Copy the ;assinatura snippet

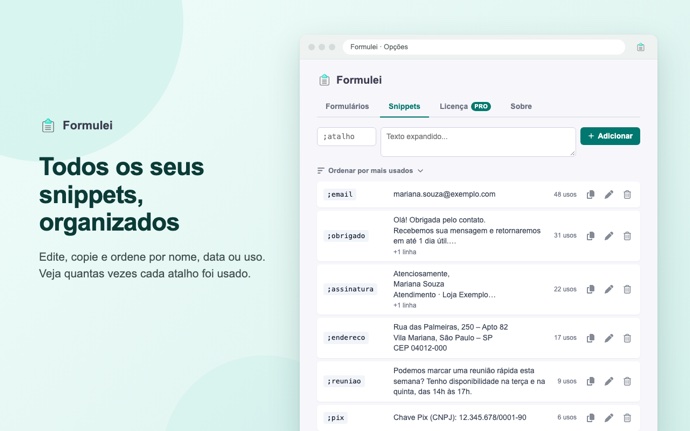pyautogui.click(x=591, y=289)
